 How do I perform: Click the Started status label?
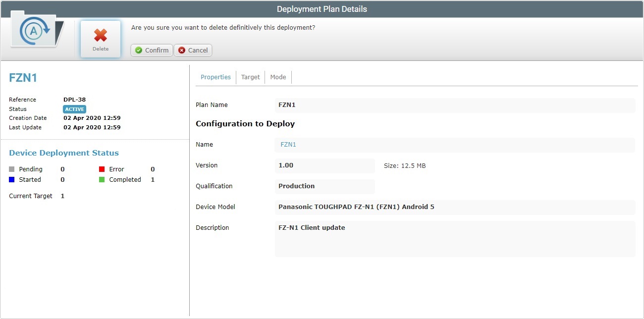(x=30, y=180)
